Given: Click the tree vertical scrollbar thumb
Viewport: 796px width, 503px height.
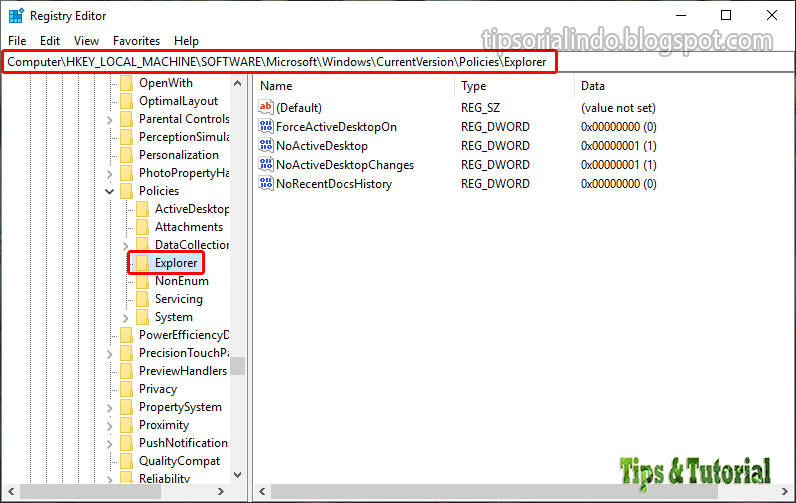Looking at the screenshot, I should pyautogui.click(x=237, y=366).
